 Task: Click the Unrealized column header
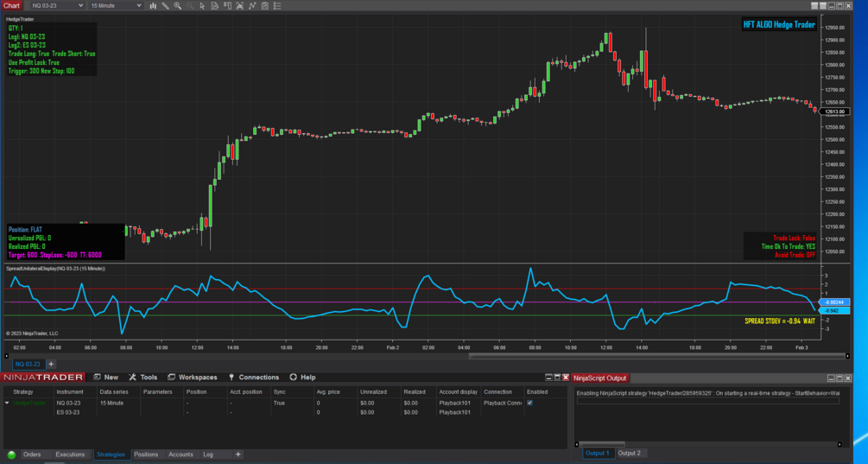pos(373,391)
